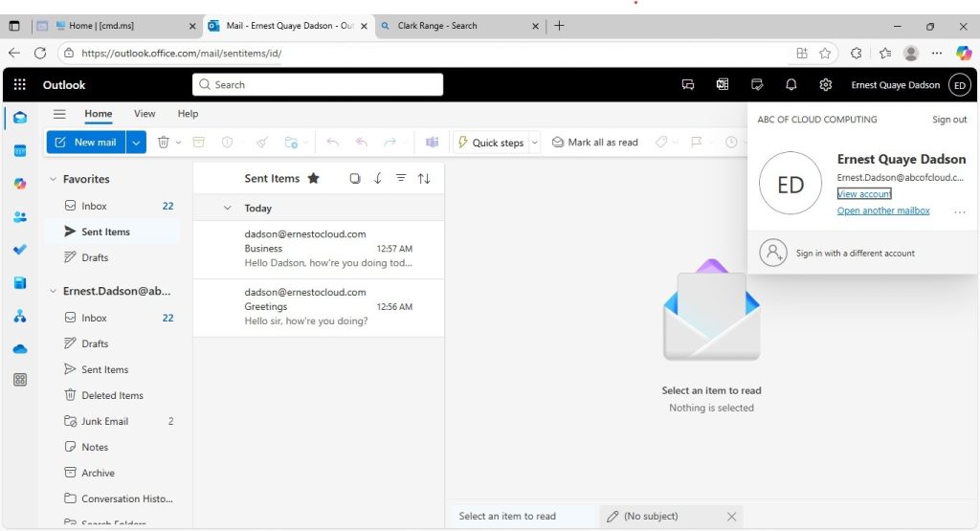Viewport: 980px width, 531px height.
Task: Open Calendar in left app rail
Action: pyautogui.click(x=20, y=150)
